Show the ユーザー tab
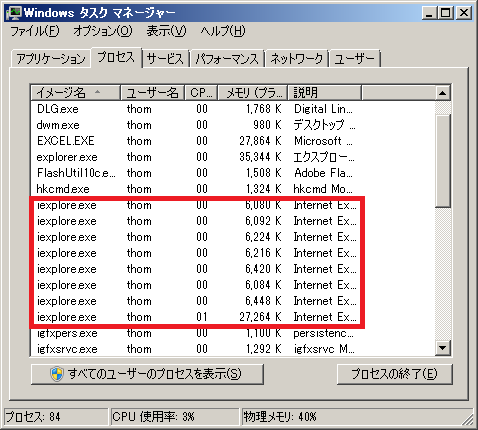This screenshot has width=478, height=430. click(x=355, y=59)
